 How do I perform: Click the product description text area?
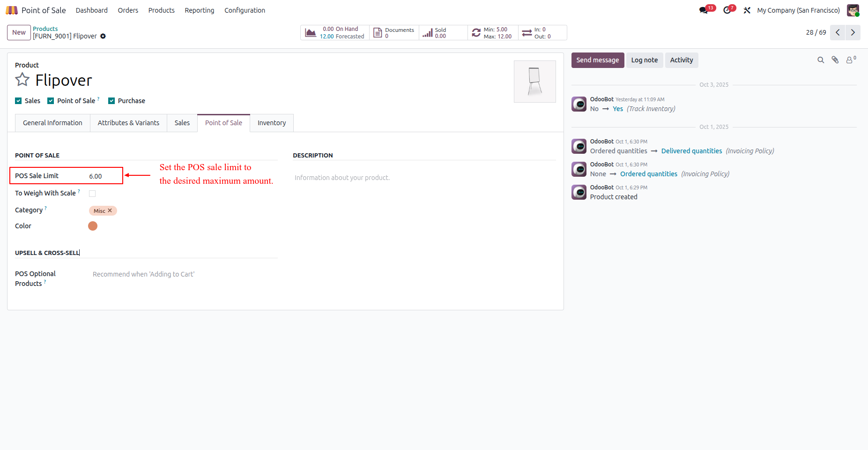pyautogui.click(x=424, y=178)
